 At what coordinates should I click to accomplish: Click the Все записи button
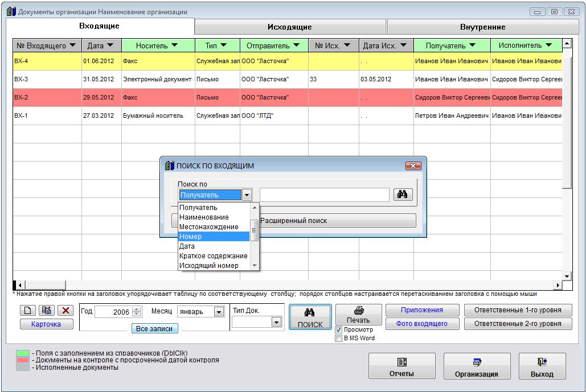pos(154,328)
